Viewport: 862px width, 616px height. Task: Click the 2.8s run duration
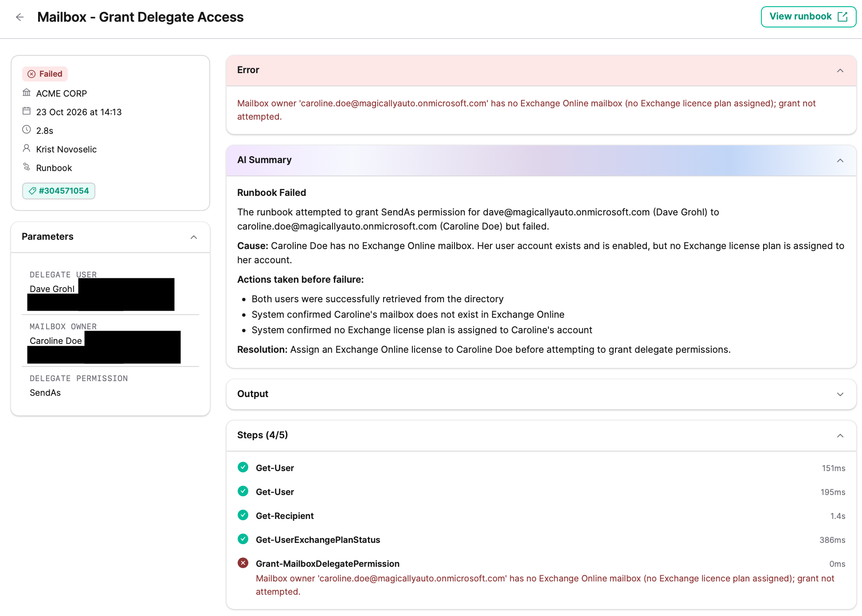45,131
